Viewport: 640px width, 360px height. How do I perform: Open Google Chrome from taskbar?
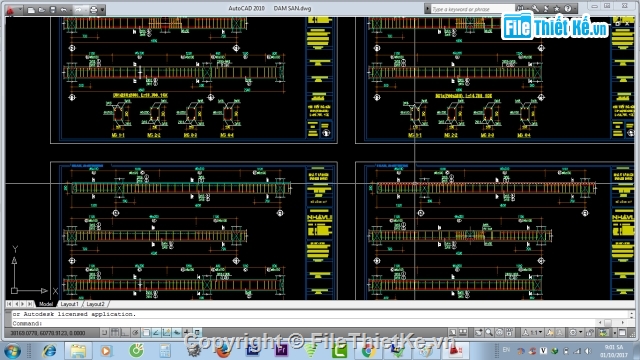(x=368, y=351)
